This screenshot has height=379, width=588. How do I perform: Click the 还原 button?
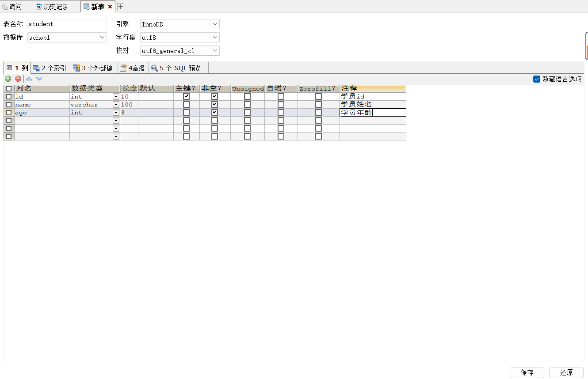[566, 372]
